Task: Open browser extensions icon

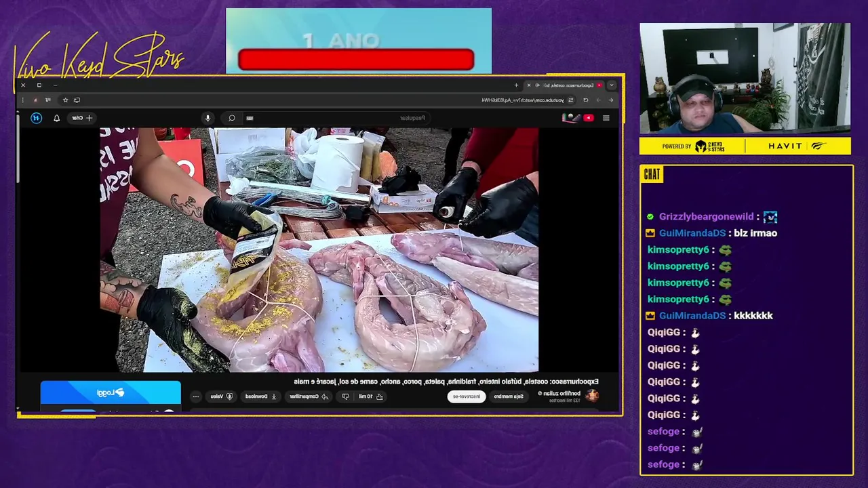Action: coord(48,100)
